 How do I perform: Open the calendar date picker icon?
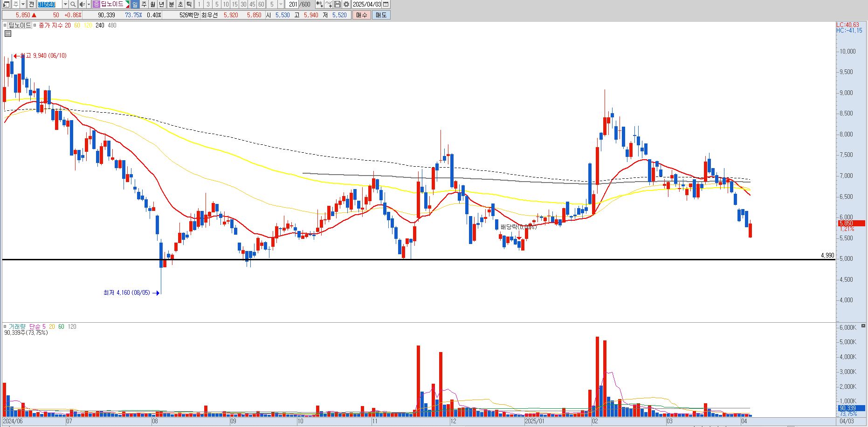tap(386, 4)
